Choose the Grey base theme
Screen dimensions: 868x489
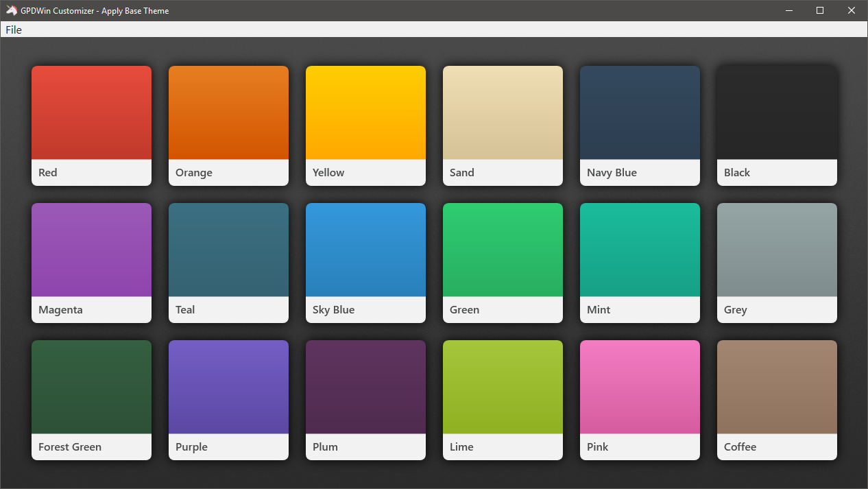pyautogui.click(x=777, y=263)
